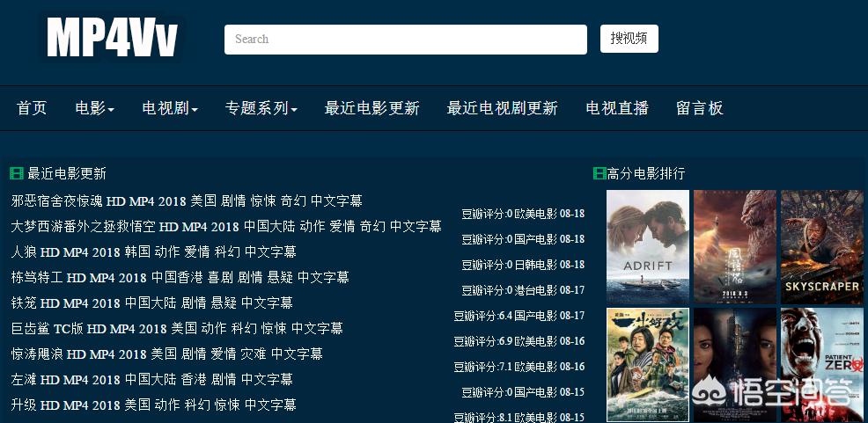This screenshot has height=423, width=868.
Task: Go to the 首页 home page
Action: coord(32,108)
